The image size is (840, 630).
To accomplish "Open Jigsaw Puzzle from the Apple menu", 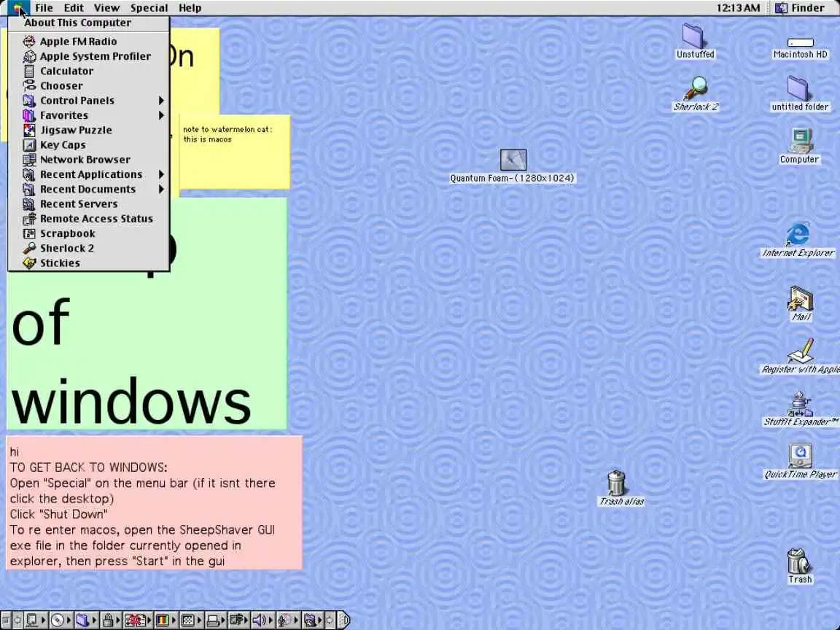I will pos(88,131).
